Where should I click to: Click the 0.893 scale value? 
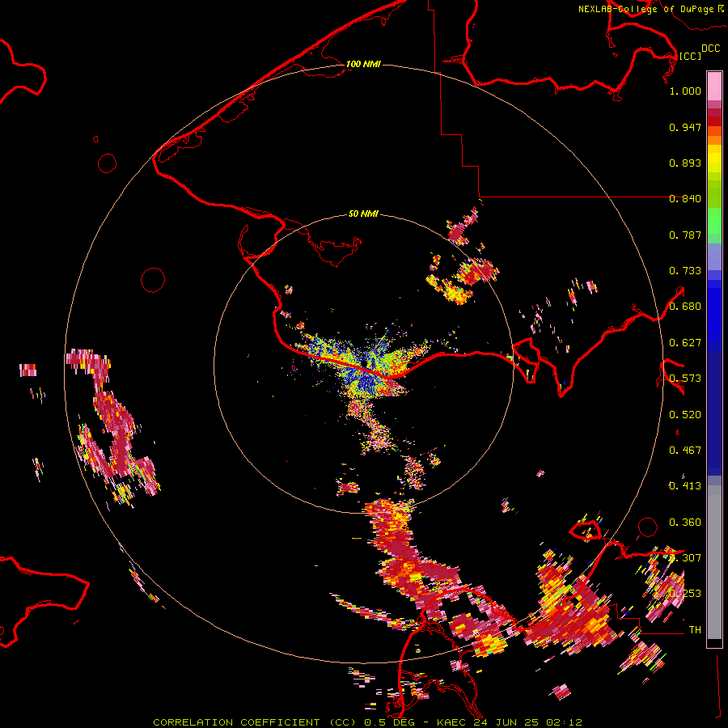(x=685, y=163)
